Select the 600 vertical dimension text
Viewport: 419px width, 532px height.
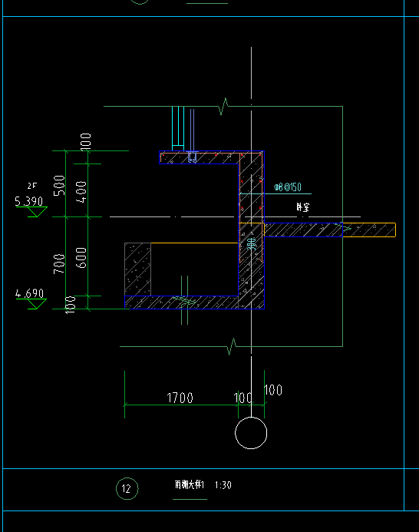81,258
